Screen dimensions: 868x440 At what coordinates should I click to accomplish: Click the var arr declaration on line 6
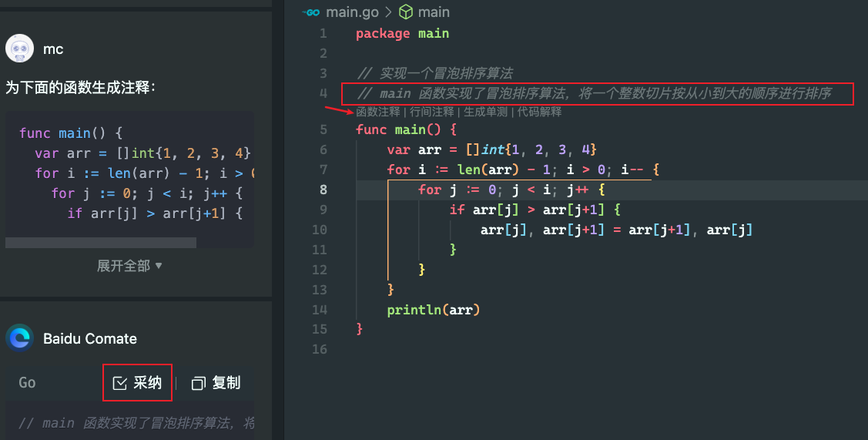491,149
